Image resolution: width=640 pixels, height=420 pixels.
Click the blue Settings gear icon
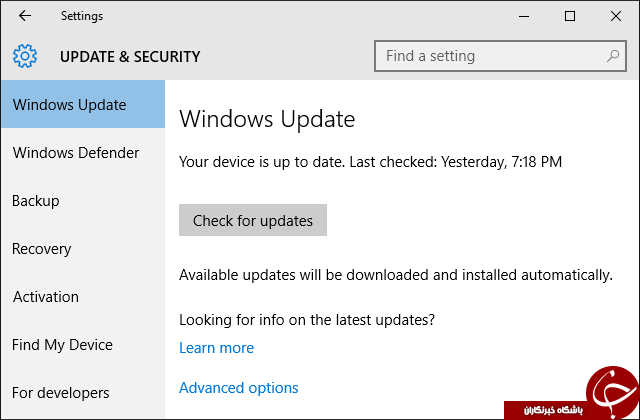24,56
